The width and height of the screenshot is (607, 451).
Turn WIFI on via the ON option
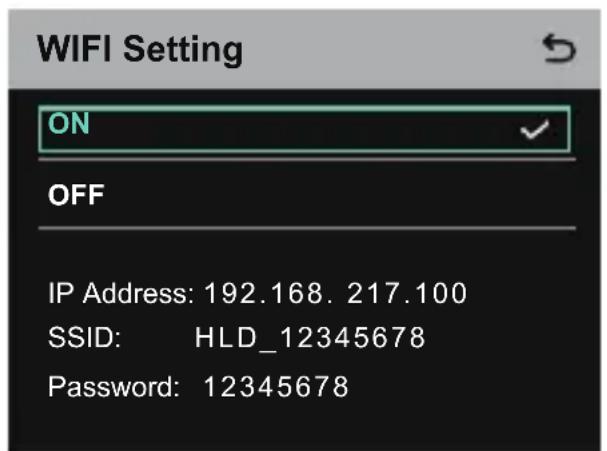(x=69, y=123)
